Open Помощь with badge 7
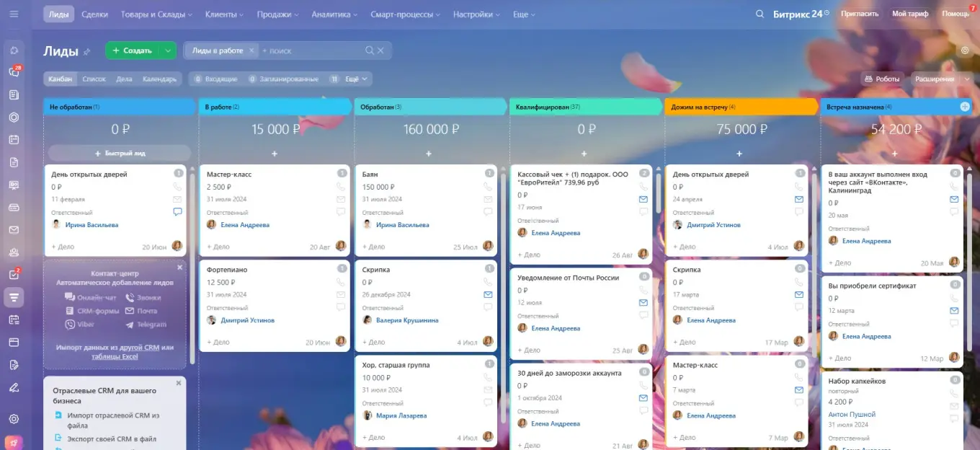The image size is (980, 450). pyautogui.click(x=956, y=14)
